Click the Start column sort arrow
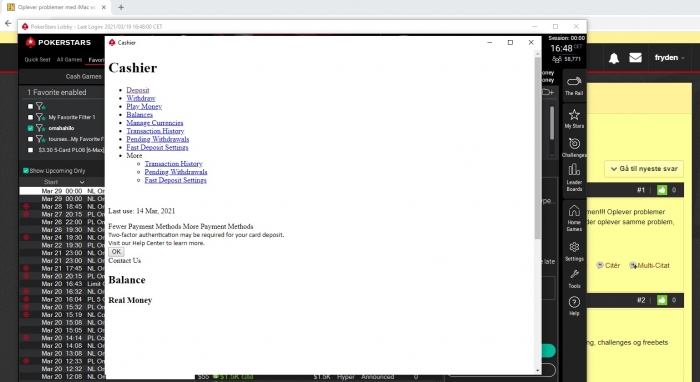The height and width of the screenshot is (382, 700). point(82,182)
